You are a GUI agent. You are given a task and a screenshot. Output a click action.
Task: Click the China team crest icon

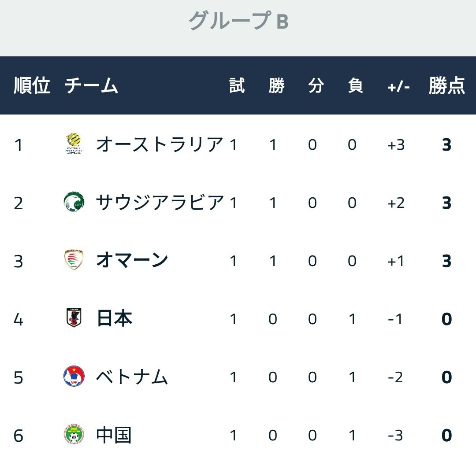coord(74,435)
